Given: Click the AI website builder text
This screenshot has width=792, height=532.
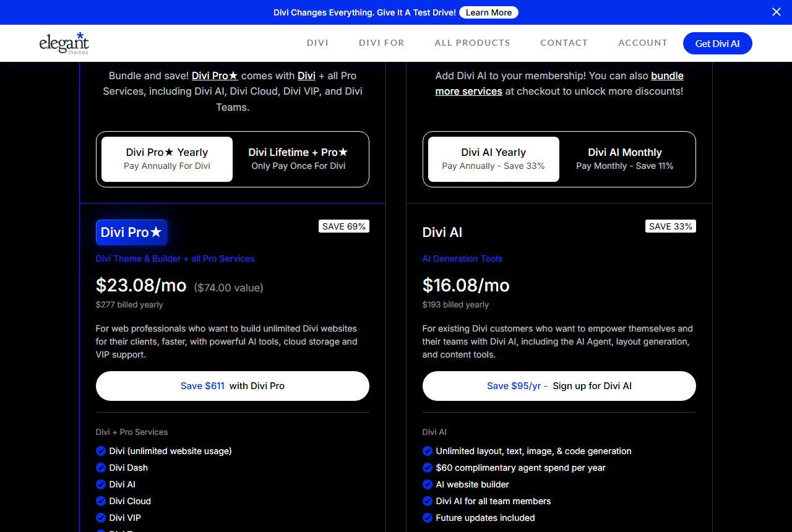Looking at the screenshot, I should [473, 484].
